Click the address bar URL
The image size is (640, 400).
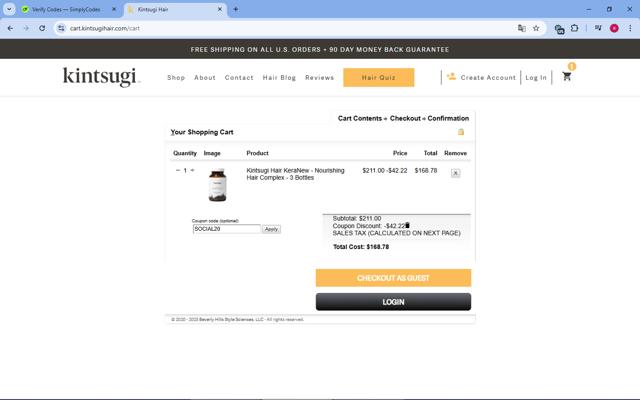(x=104, y=28)
